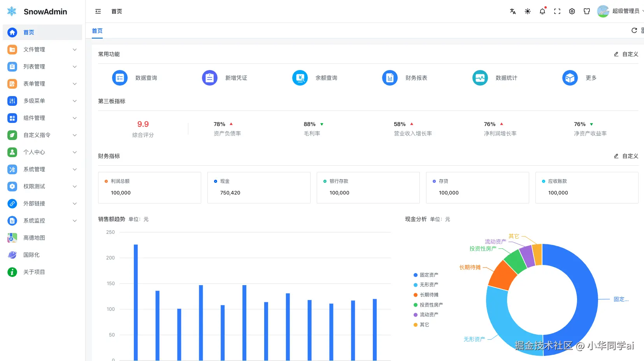Select the 现金 750,420 card

259,188
